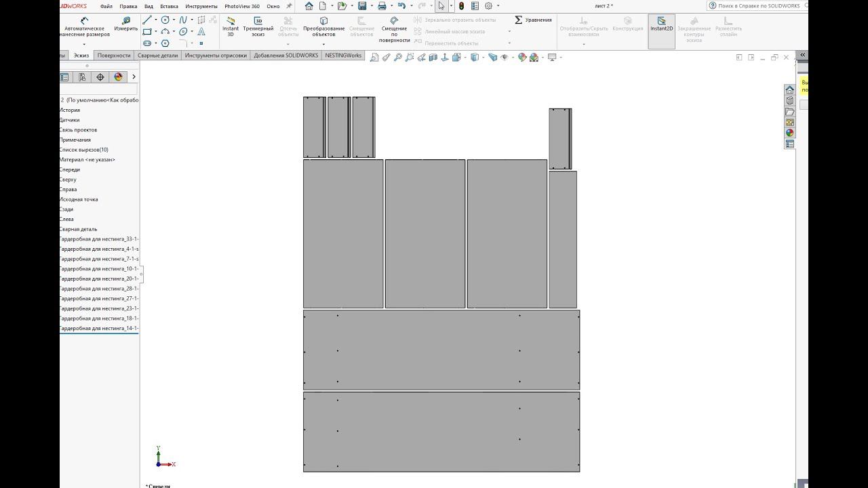This screenshot has width=868, height=488.
Task: Click the feature tree filter field
Action: (x=98, y=89)
